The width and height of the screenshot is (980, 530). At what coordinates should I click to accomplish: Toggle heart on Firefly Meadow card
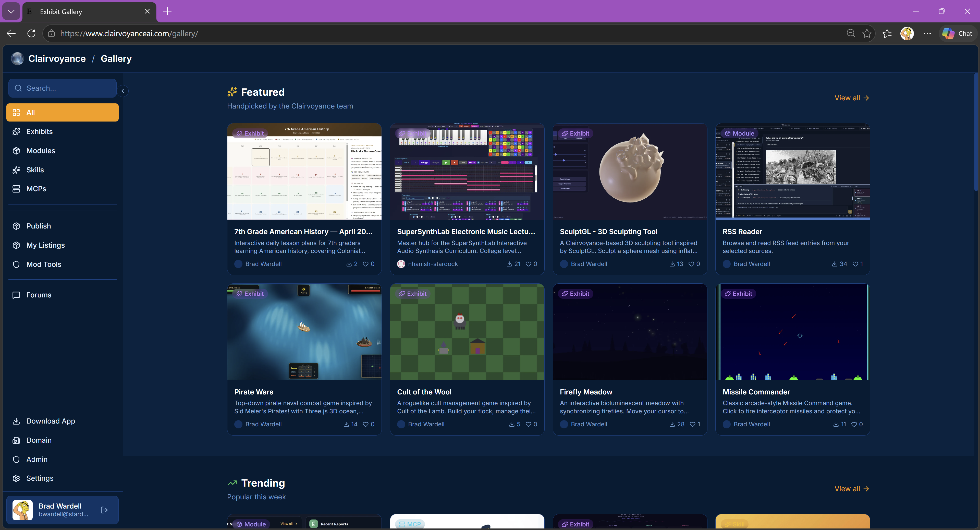tap(692, 424)
